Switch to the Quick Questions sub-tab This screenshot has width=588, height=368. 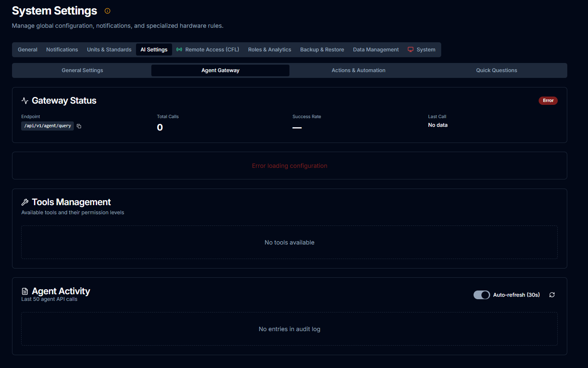click(496, 70)
